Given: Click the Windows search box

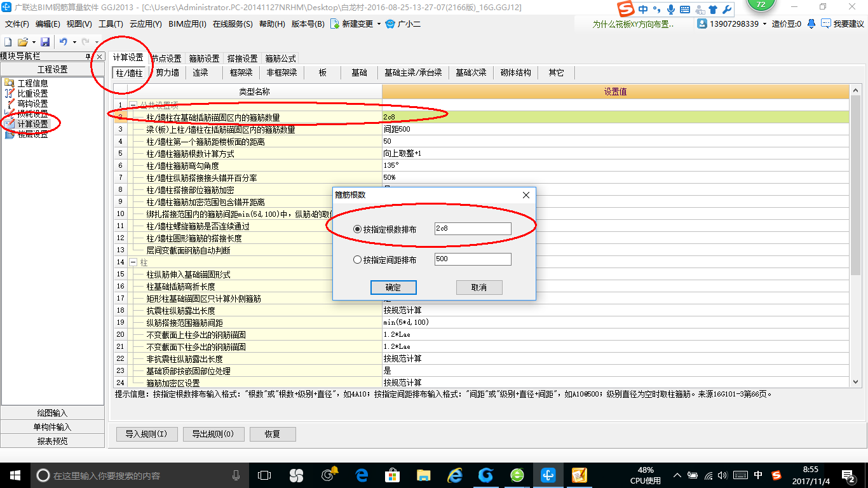Looking at the screenshot, I should click(139, 475).
